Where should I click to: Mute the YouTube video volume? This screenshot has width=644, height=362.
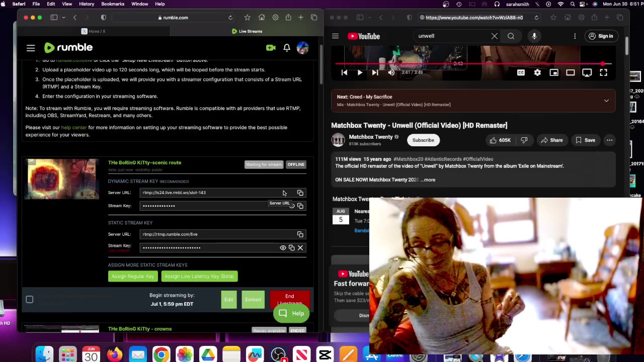point(391,72)
